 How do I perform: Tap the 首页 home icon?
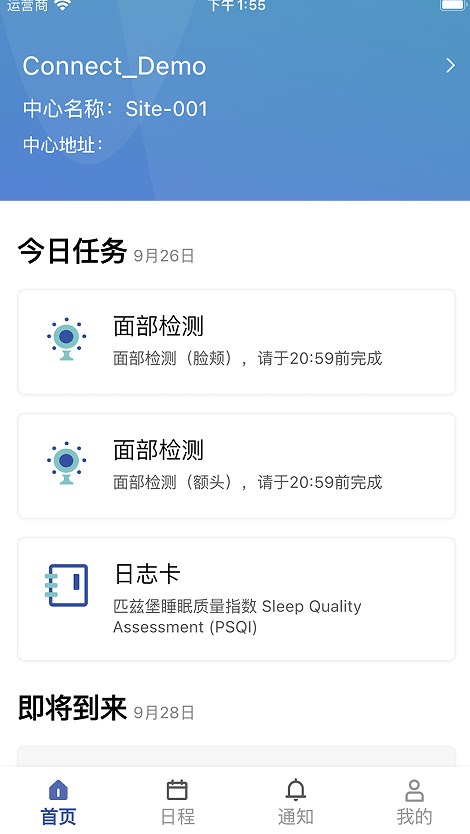pyautogui.click(x=58, y=790)
